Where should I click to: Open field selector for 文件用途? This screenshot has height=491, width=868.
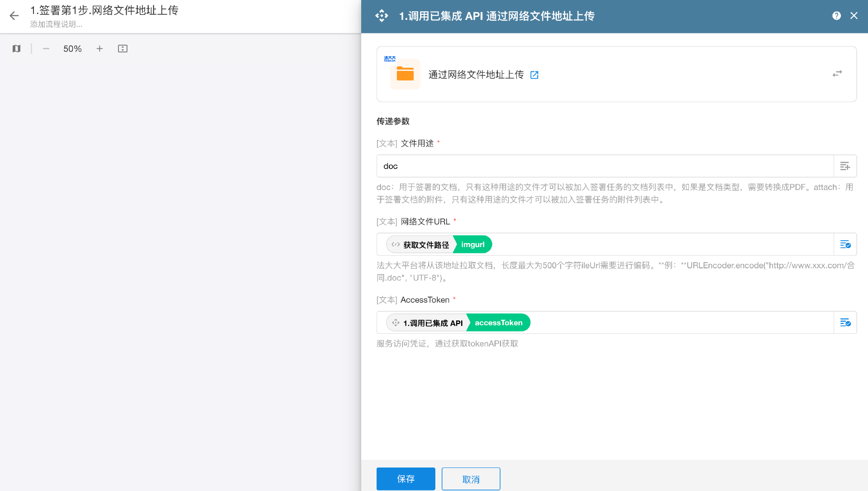point(845,166)
